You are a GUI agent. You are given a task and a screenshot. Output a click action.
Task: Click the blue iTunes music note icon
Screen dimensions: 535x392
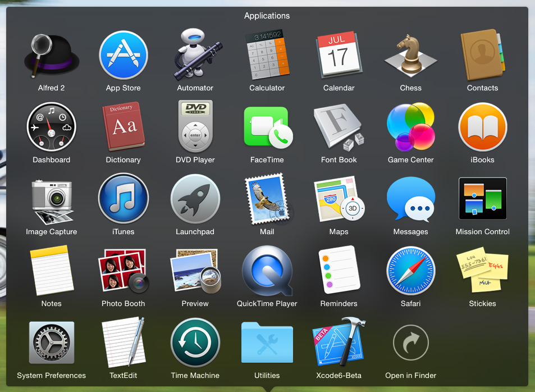click(x=123, y=198)
